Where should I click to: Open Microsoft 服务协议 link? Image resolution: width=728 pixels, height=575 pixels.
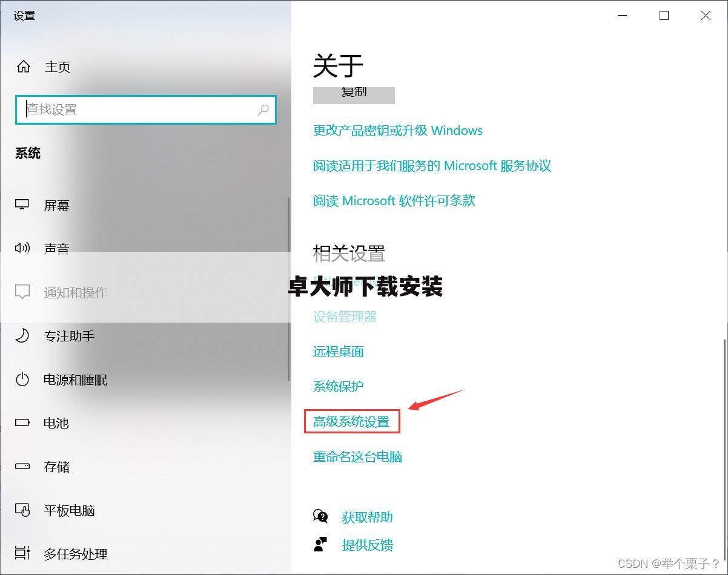(x=432, y=165)
